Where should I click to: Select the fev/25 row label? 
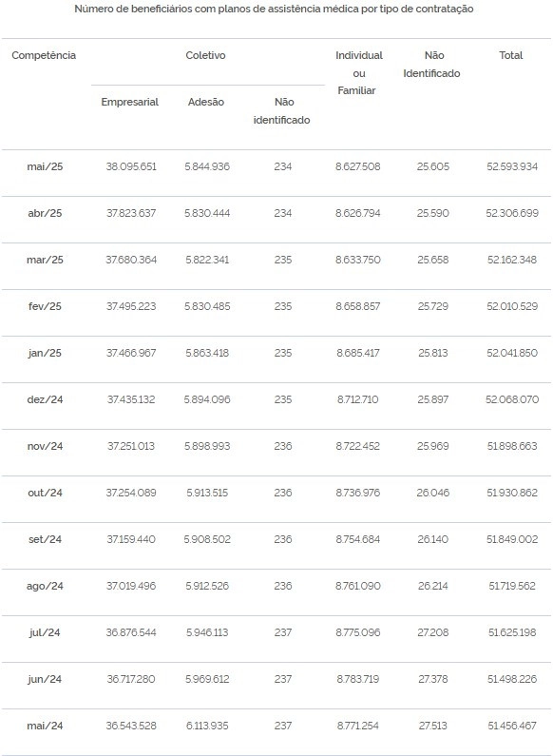click(45, 306)
